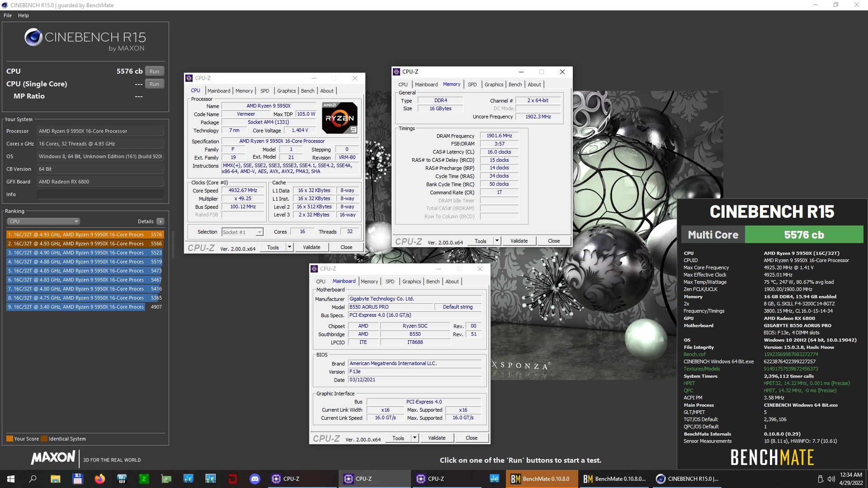The height and width of the screenshot is (488, 868).
Task: Click Validate in CPU-Z CPU window
Action: (311, 247)
